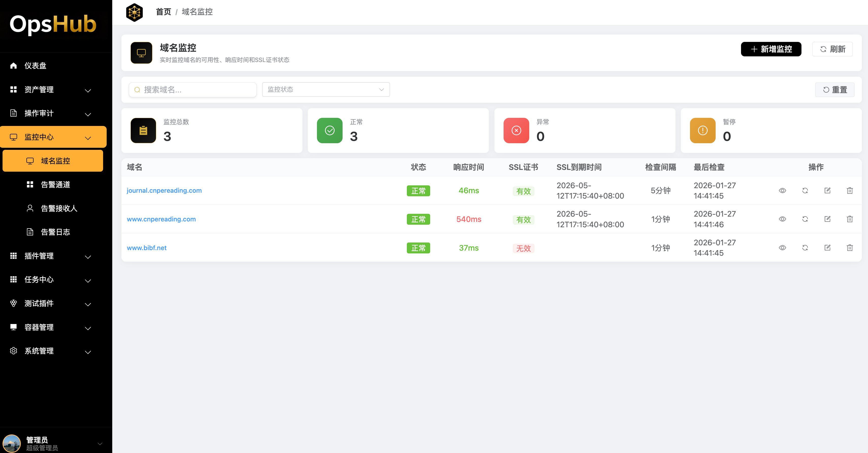View details of journal.cnpereading.com via eye icon

point(782,191)
